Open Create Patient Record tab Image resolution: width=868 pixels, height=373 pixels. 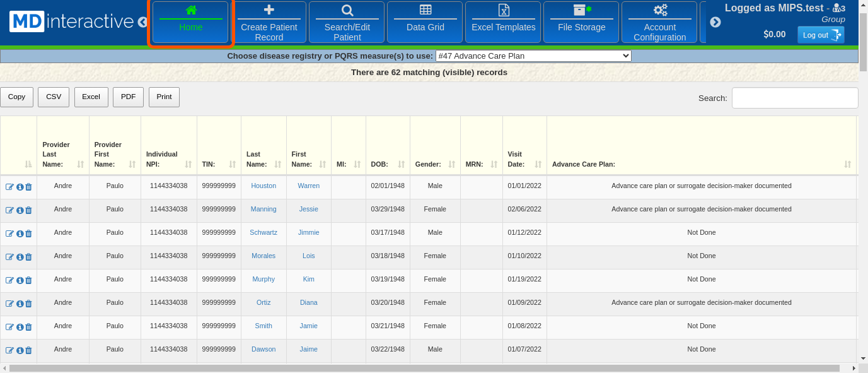tap(269, 22)
